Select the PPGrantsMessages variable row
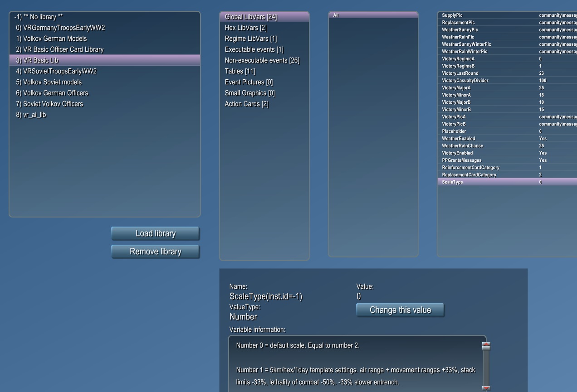Image resolution: width=577 pixels, height=392 pixels. tap(508, 160)
